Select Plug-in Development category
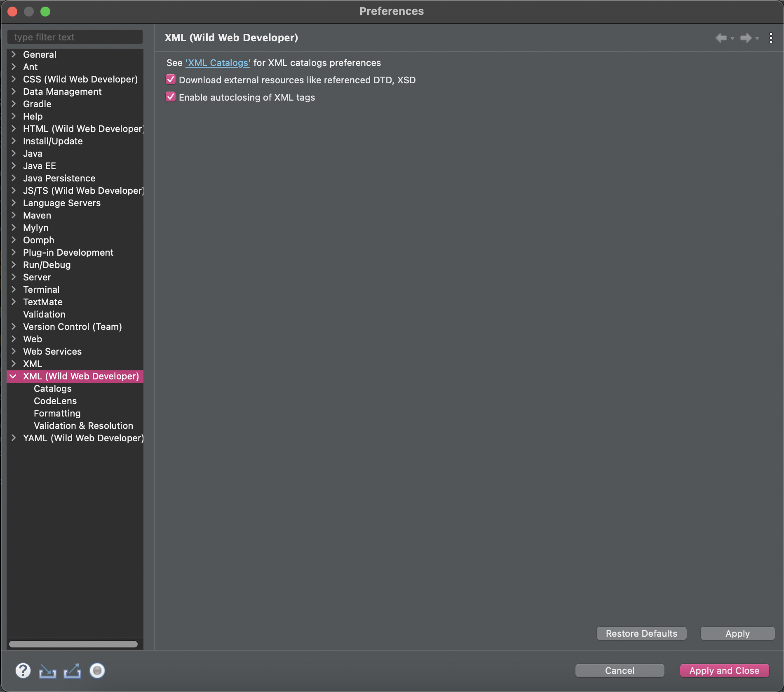This screenshot has width=784, height=692. coord(68,252)
